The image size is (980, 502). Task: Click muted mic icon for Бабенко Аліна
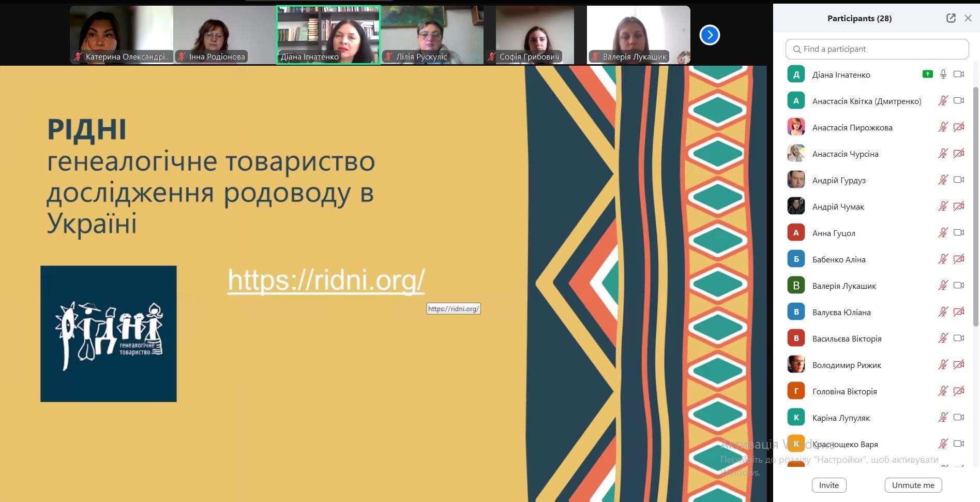tap(943, 259)
